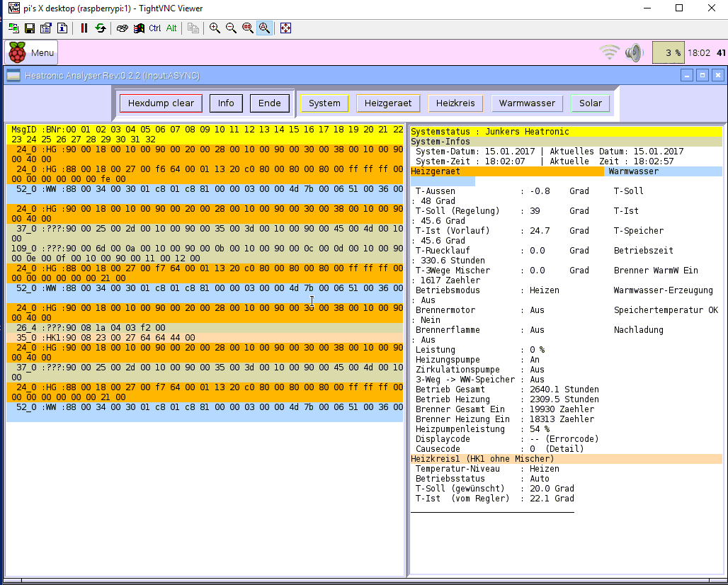Select the 35_0 :HK1 hexdump row
The image size is (728, 585).
point(205,338)
